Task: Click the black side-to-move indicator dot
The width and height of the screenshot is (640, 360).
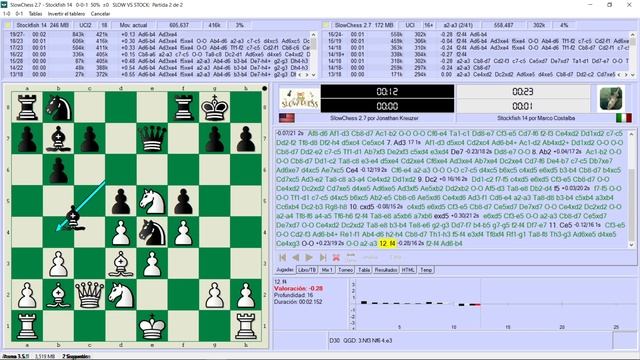Action: pyautogui.click(x=264, y=88)
